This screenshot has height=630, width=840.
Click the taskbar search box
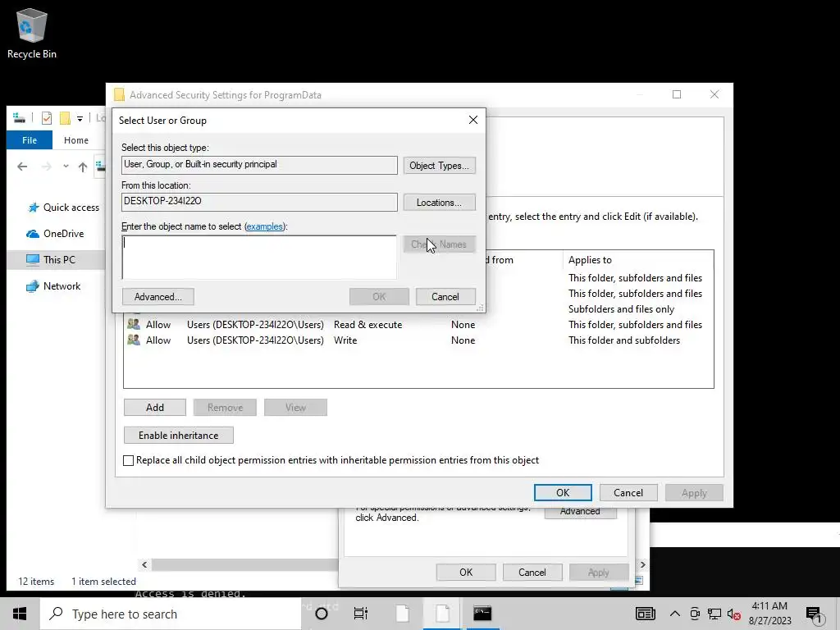(x=171, y=614)
